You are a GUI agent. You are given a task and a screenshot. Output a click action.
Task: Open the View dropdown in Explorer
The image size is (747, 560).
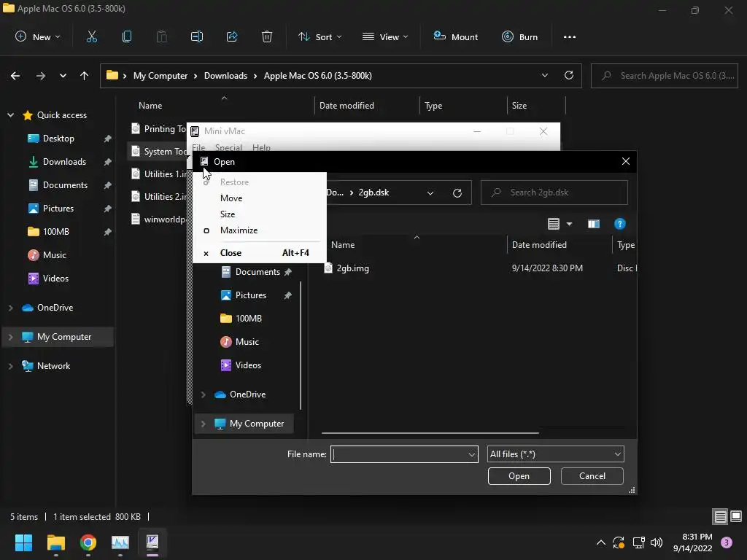coord(385,36)
